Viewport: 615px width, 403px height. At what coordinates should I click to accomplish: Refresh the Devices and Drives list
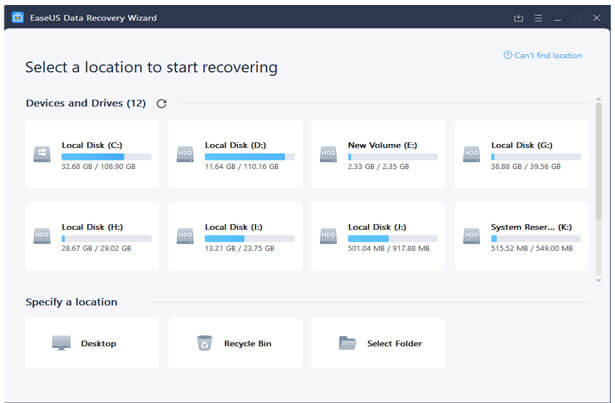tap(162, 104)
